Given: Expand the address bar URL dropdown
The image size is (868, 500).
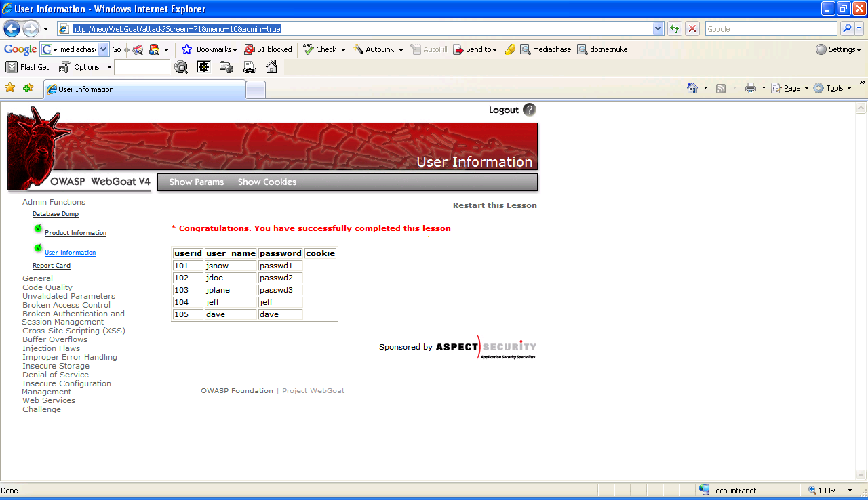Looking at the screenshot, I should pos(658,28).
